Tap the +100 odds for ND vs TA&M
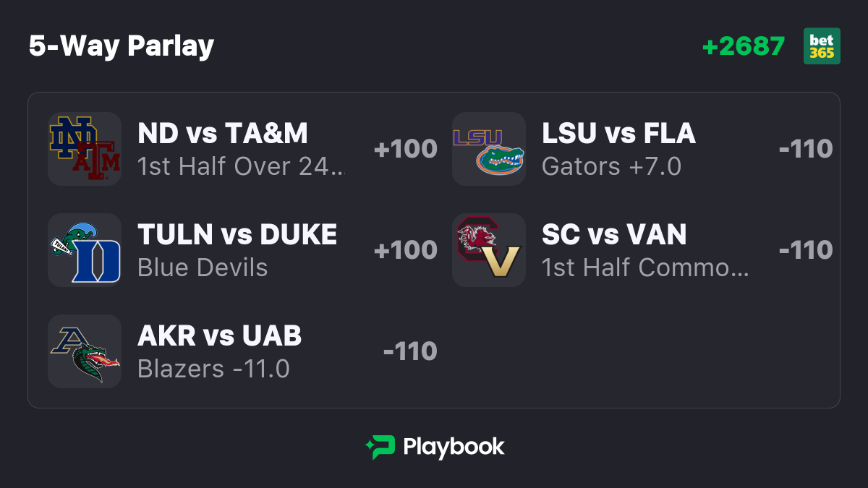This screenshot has height=488, width=868. pos(406,149)
